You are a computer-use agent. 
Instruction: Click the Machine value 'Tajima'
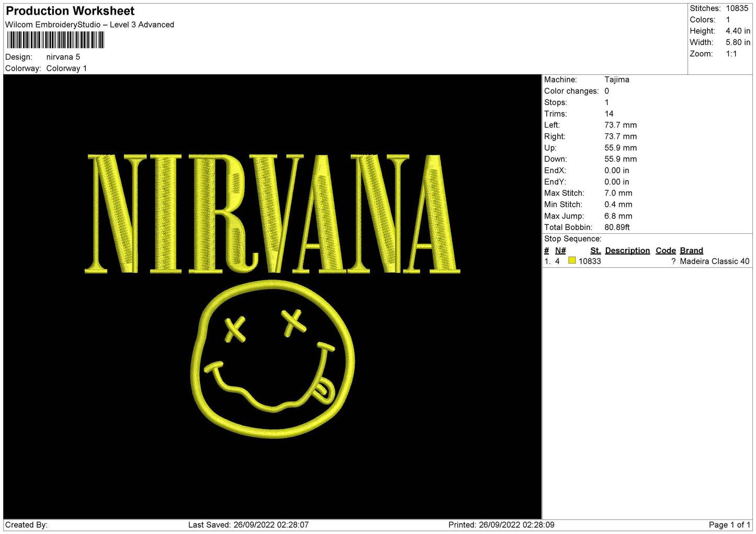[617, 79]
